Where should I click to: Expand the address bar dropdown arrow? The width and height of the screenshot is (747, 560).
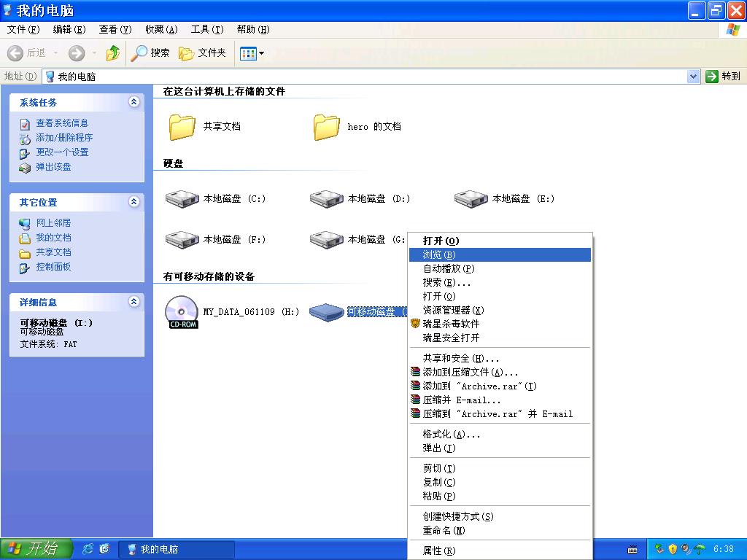click(x=693, y=76)
